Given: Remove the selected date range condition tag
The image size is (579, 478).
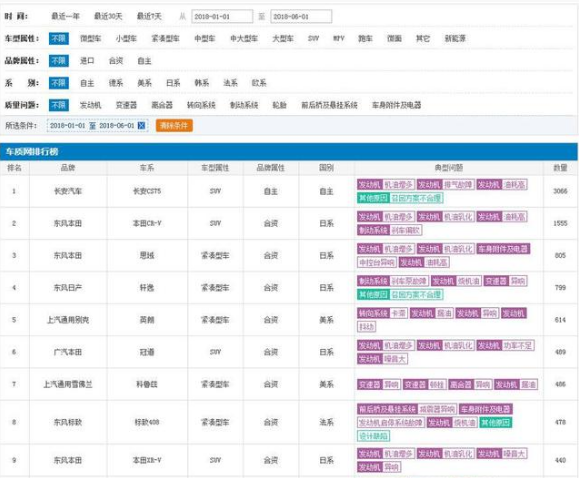Looking at the screenshot, I should (141, 126).
